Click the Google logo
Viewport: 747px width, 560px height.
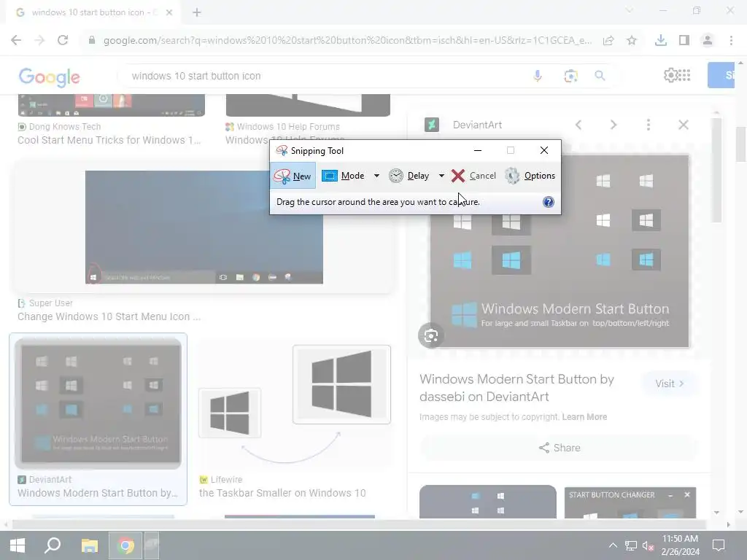[50, 77]
